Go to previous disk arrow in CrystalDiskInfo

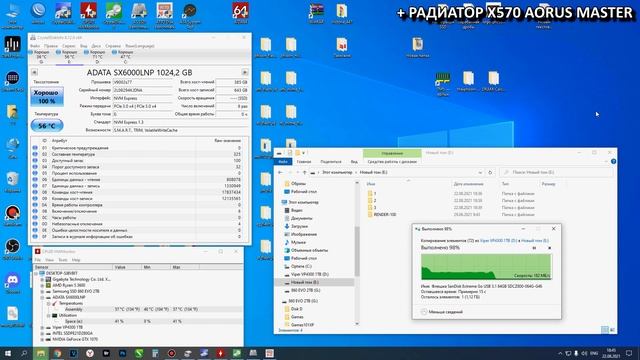pos(34,72)
